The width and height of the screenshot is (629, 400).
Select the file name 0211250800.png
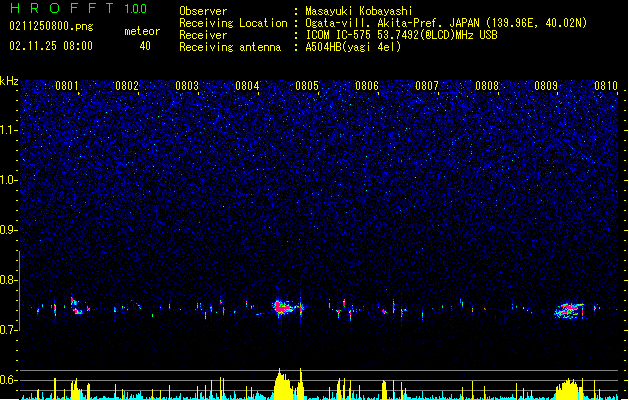point(51,26)
